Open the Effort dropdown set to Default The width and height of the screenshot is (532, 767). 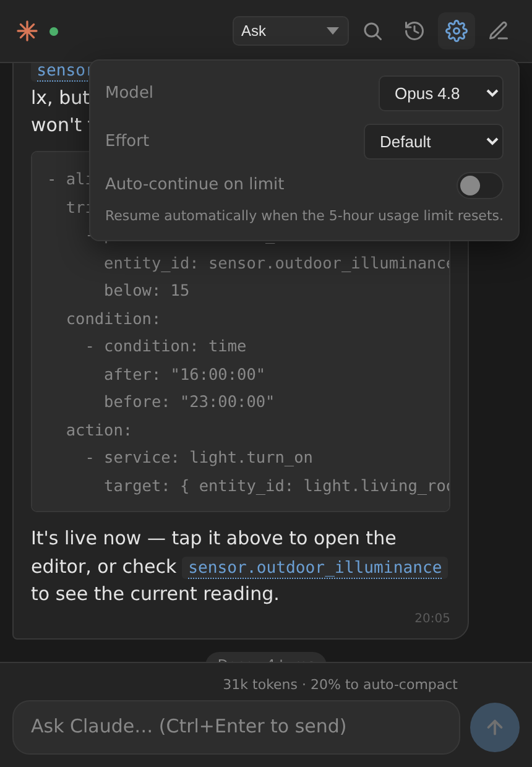tap(434, 142)
